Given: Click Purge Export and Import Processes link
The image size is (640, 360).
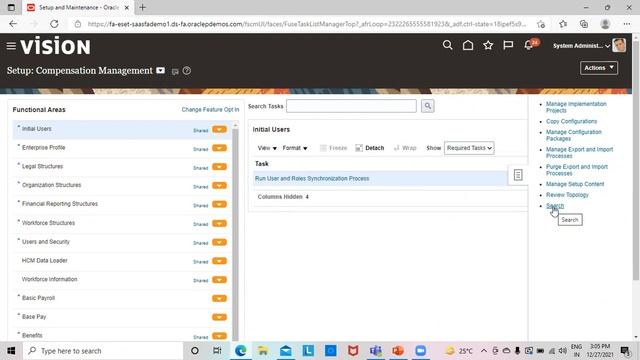Looking at the screenshot, I should [577, 170].
